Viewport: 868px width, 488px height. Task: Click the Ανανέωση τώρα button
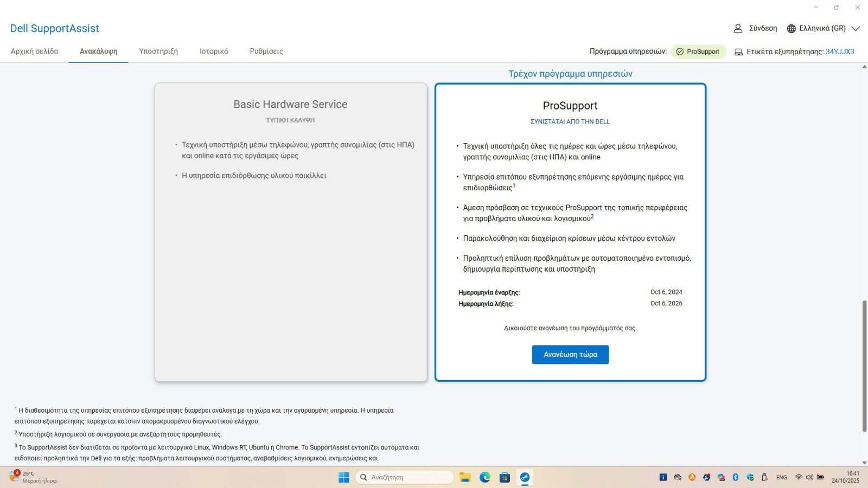(x=570, y=355)
